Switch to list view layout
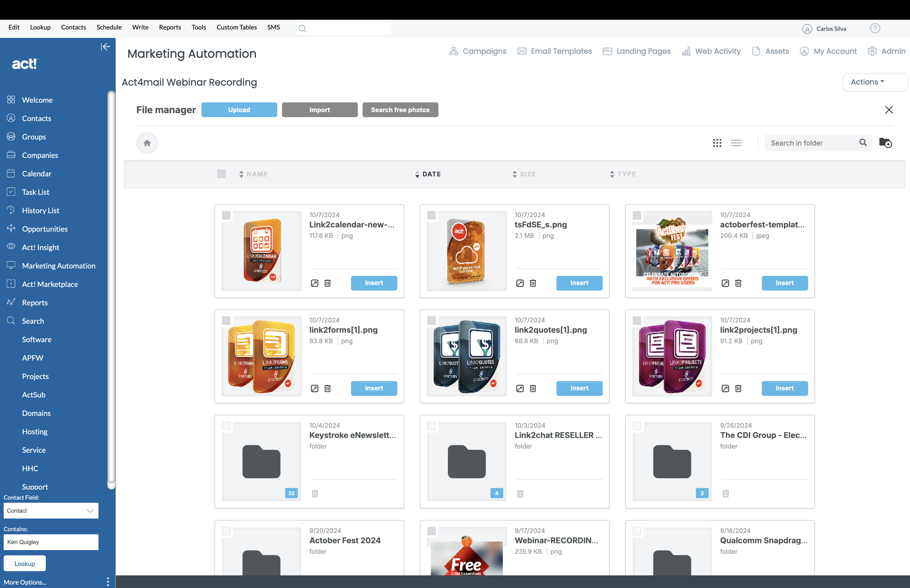The image size is (910, 588). [x=736, y=143]
